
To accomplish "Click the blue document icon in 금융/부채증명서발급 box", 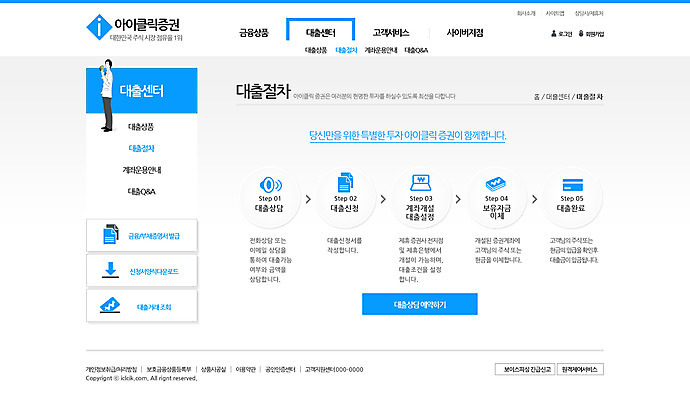I will click(110, 234).
